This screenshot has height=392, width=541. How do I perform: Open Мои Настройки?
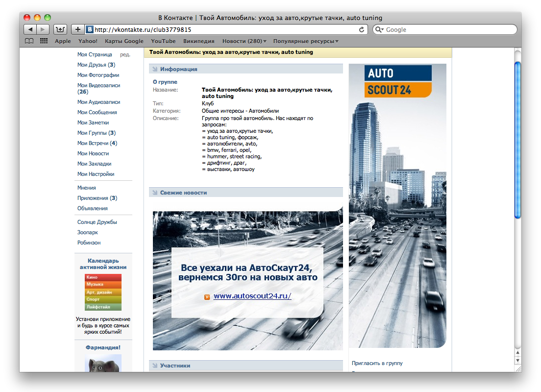tap(96, 174)
